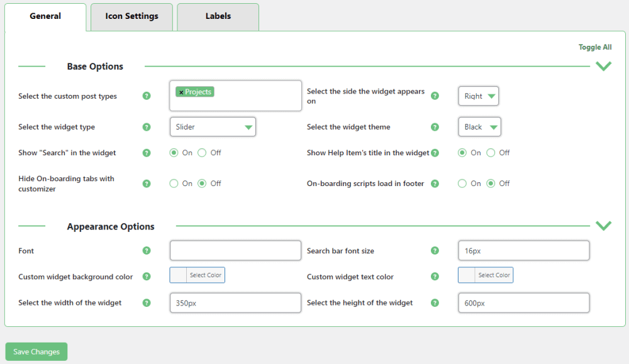
Task: Click help icon beside 'Select the custom post types'
Action: click(147, 96)
